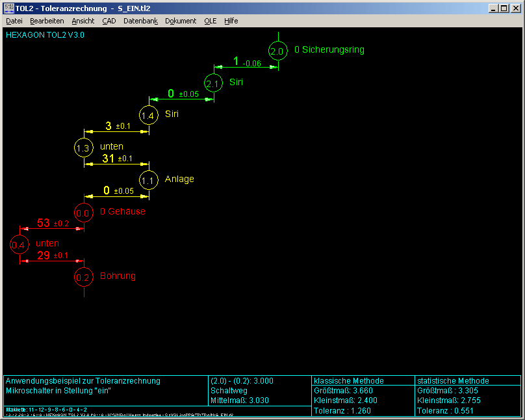The height and width of the screenshot is (420, 525).
Task: Open the CAD menu
Action: point(109,21)
